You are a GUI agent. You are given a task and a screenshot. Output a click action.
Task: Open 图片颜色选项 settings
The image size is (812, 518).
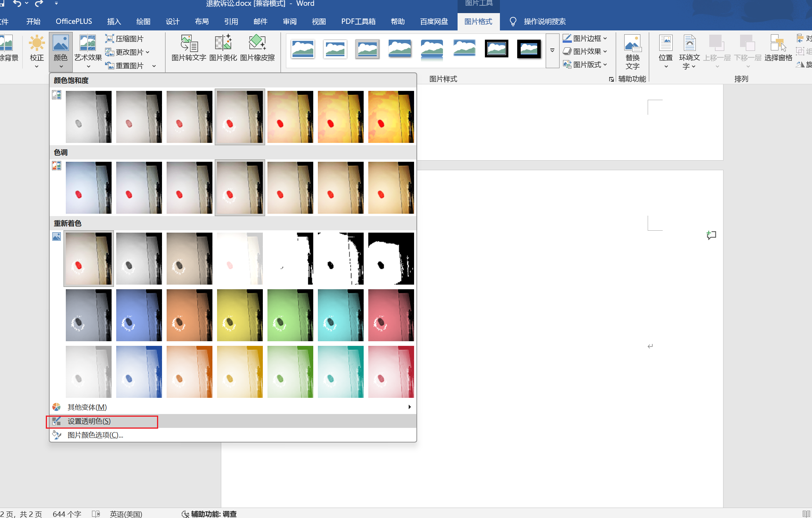(95, 435)
